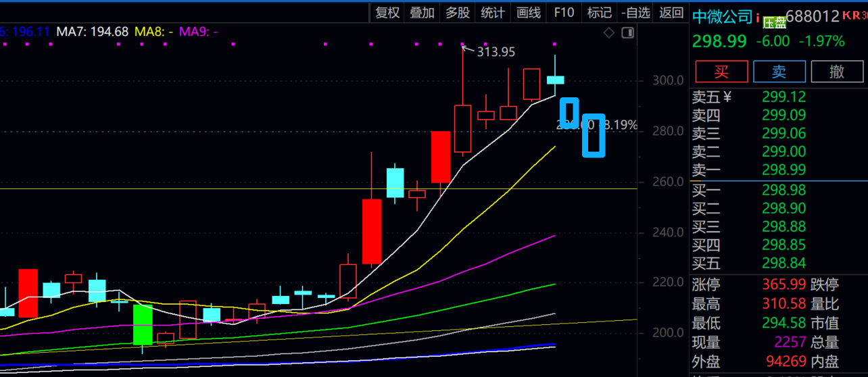Click the 返回 back button

click(x=671, y=12)
